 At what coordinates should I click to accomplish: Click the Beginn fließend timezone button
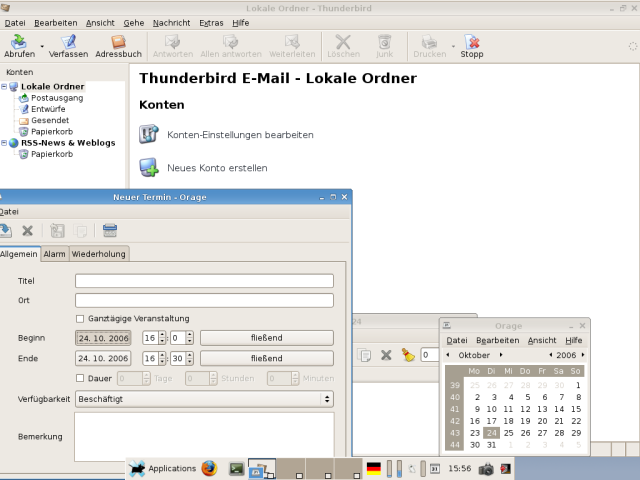pyautogui.click(x=267, y=338)
